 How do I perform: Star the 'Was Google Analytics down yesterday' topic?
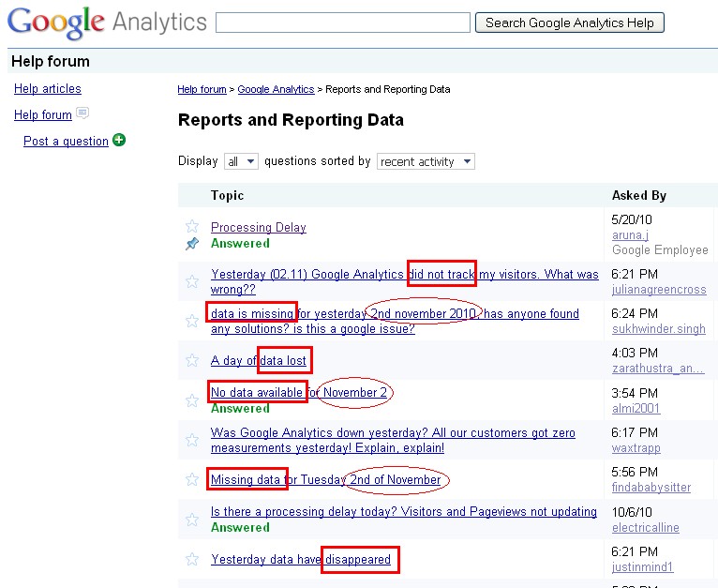[x=192, y=440]
